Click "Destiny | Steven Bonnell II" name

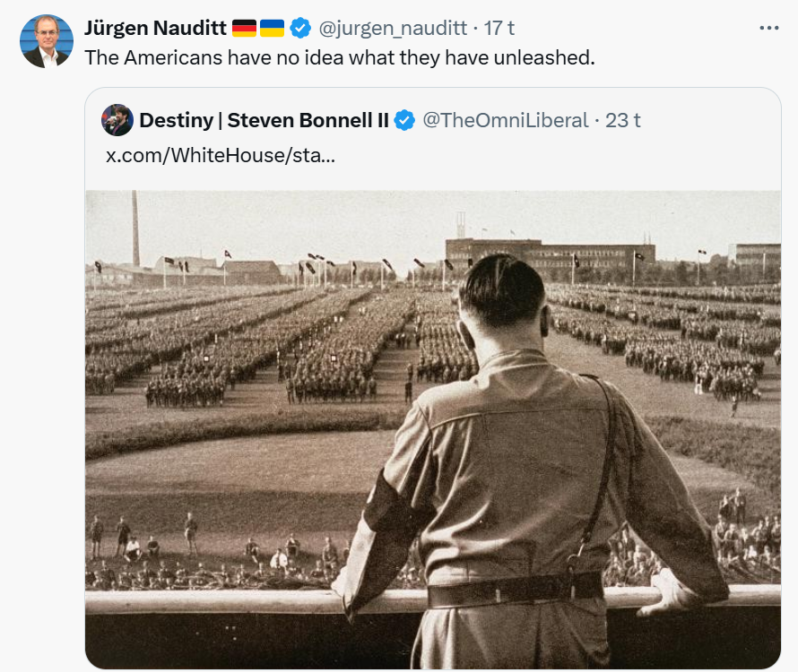264,120
